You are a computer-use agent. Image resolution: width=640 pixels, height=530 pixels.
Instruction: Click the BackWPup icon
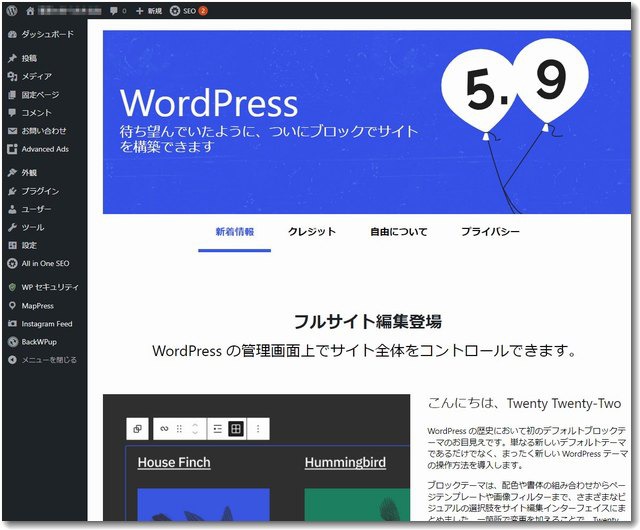tap(13, 342)
